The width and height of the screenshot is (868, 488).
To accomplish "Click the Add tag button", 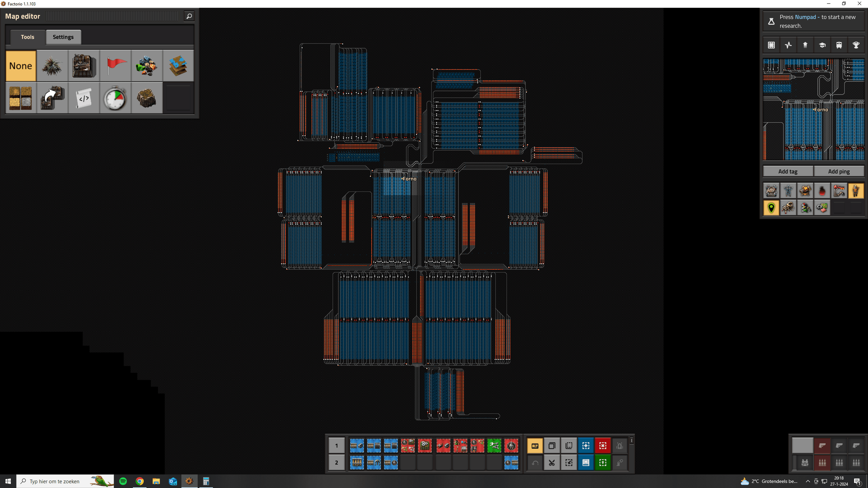I will click(788, 171).
